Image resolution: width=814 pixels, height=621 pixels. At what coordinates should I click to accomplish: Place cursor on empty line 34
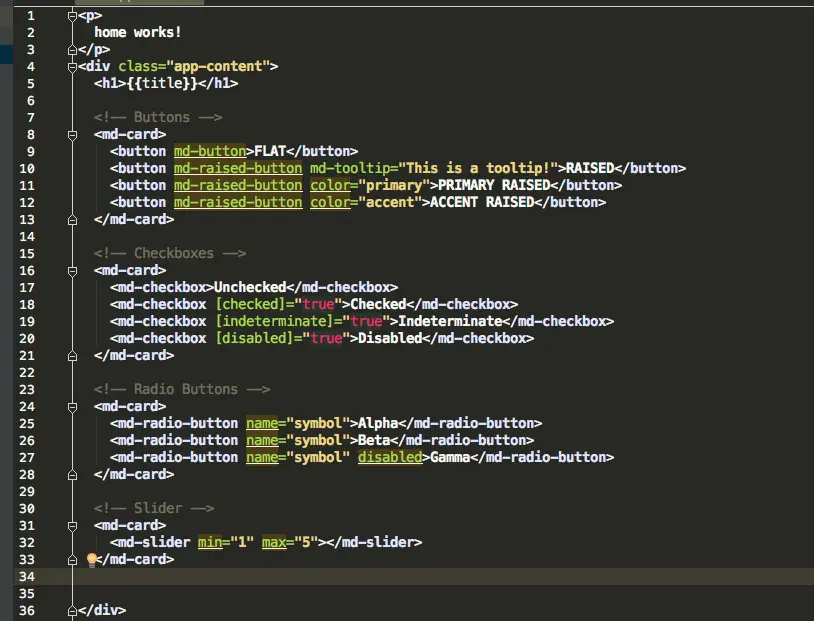click(413, 576)
